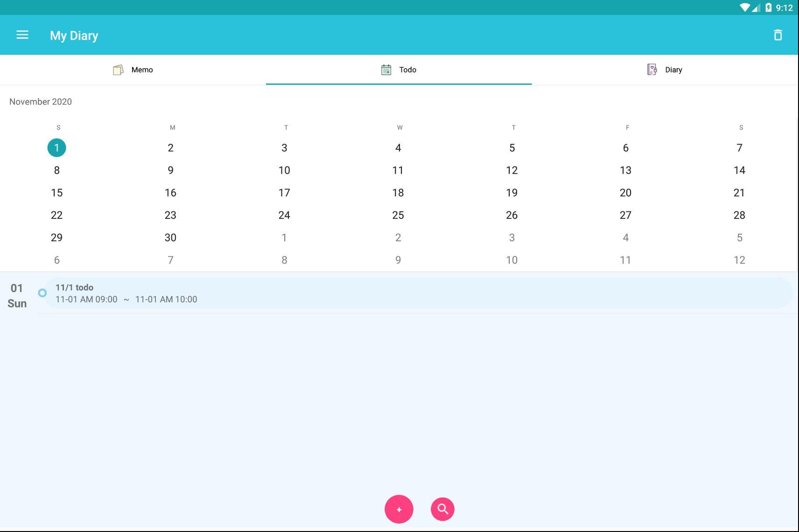This screenshot has width=799, height=532.
Task: Tap the Memo sticky-note icon
Action: (x=118, y=70)
